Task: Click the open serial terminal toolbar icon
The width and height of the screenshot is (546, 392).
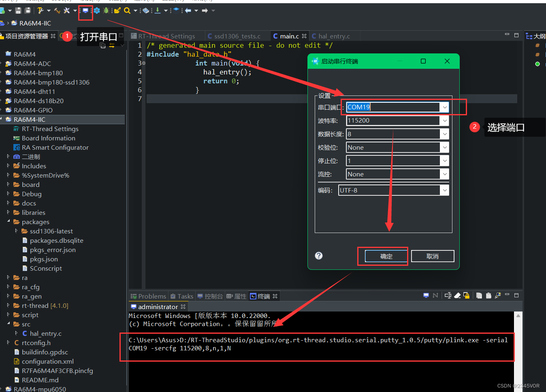Action: [x=85, y=11]
